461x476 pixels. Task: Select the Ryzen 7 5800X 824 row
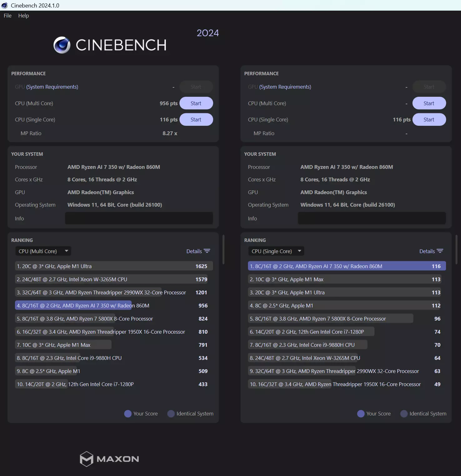114,319
